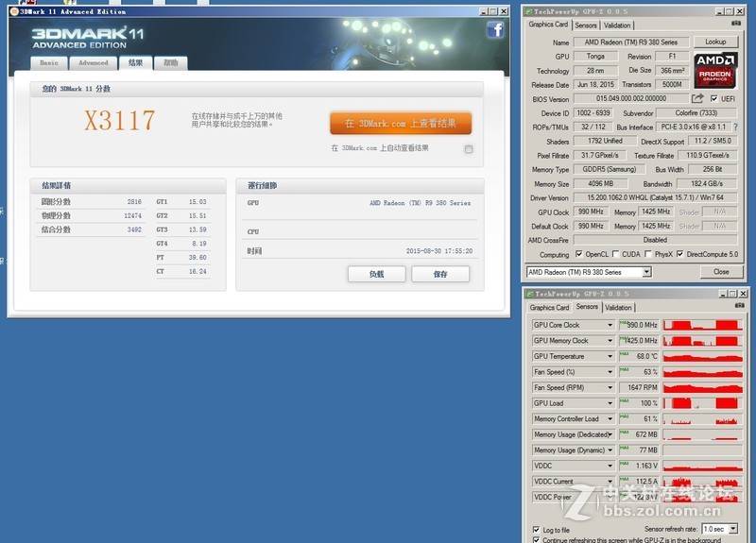Click the GPU Load history graph
Screen dimensions: 756x543
[702, 403]
